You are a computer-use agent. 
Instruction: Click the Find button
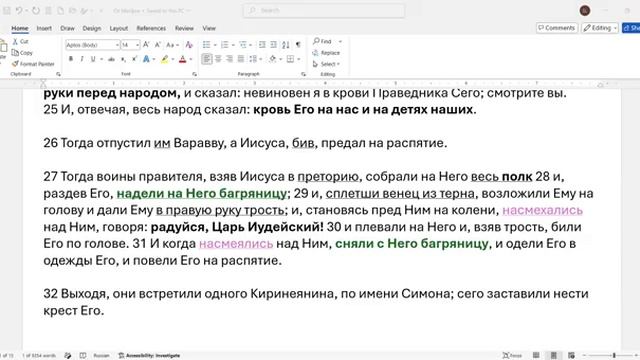coord(322,41)
